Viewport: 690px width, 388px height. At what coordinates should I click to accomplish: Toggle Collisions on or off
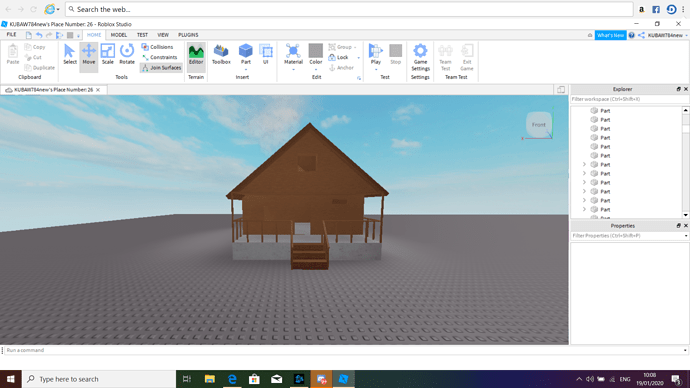158,47
